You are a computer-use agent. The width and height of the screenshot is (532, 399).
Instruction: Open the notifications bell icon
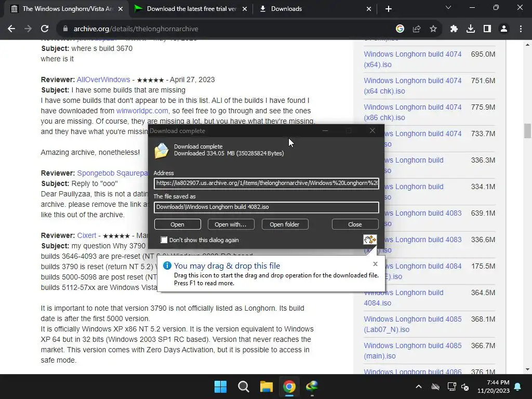(518, 387)
